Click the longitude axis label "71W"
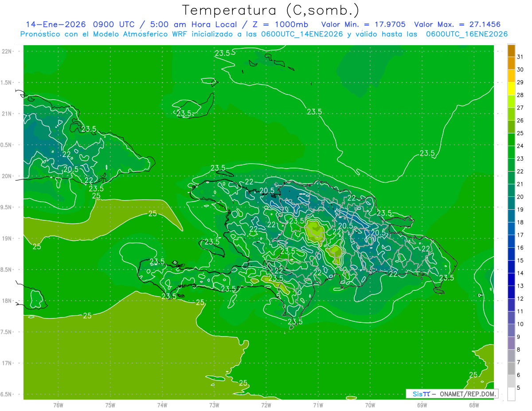Screen dimensions: 532x411 coord(318,406)
